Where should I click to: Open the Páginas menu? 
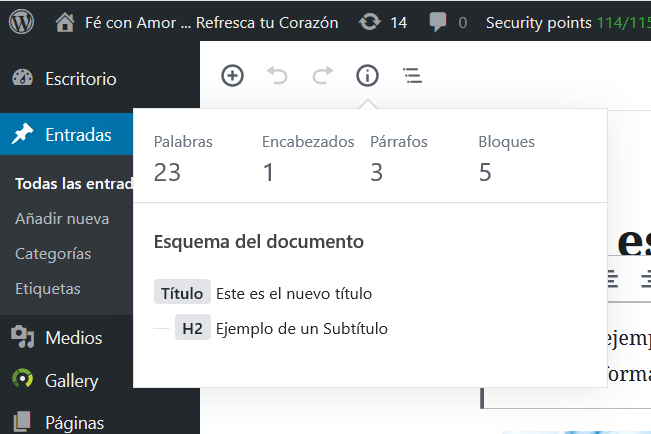coord(74,422)
